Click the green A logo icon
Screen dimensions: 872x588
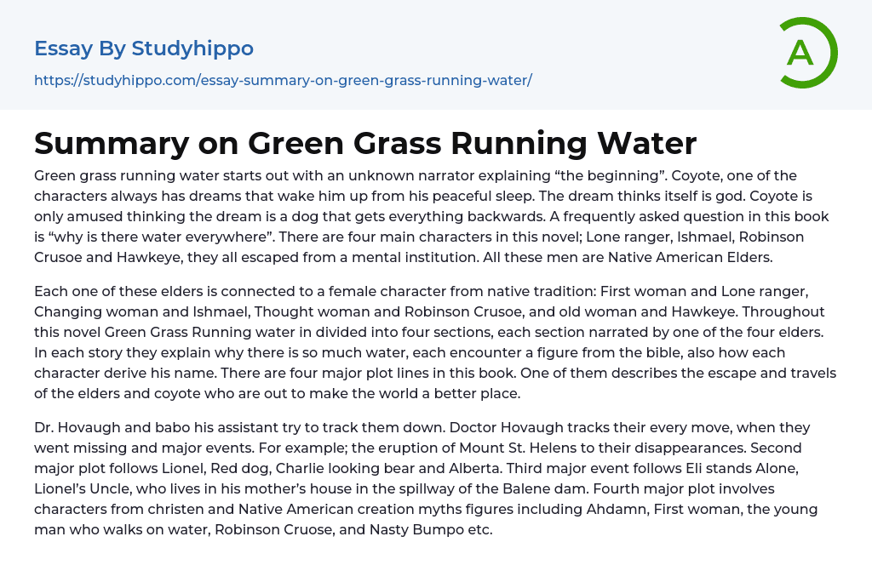(807, 53)
